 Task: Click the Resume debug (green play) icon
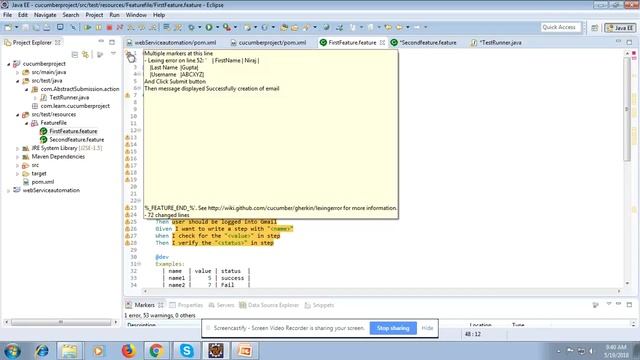tap(88, 27)
